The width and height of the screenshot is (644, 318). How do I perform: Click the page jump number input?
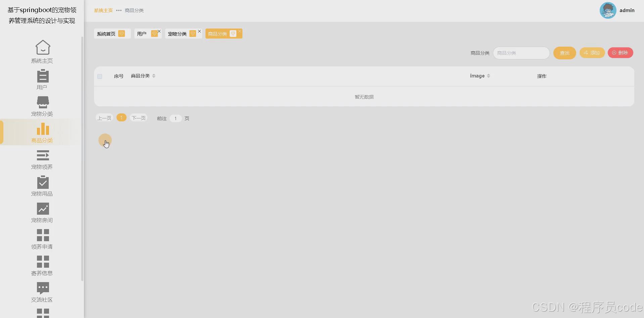tap(176, 118)
